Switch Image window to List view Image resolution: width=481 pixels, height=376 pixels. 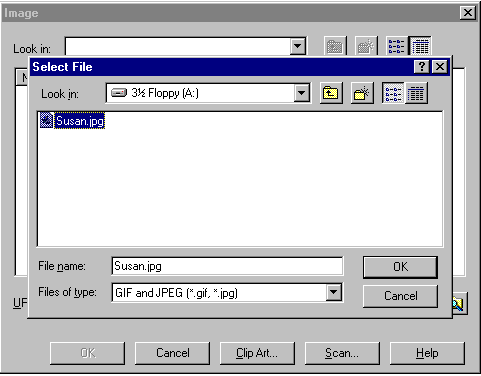tap(397, 46)
